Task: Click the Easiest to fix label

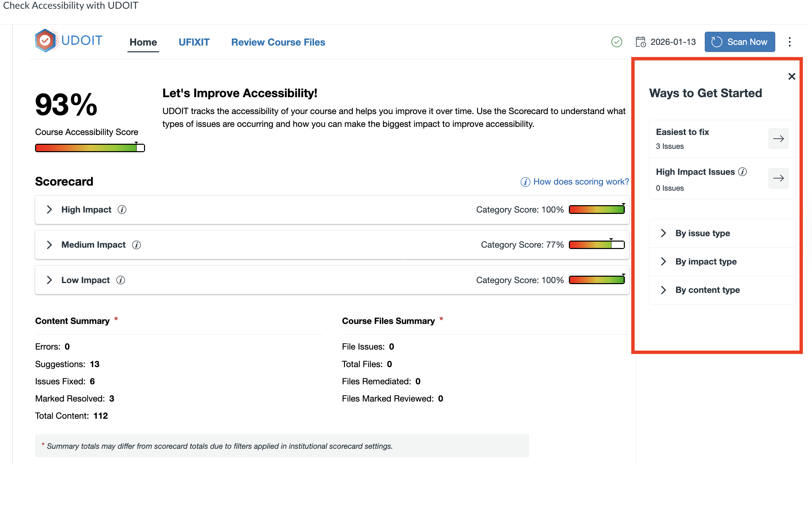Action: tap(683, 132)
